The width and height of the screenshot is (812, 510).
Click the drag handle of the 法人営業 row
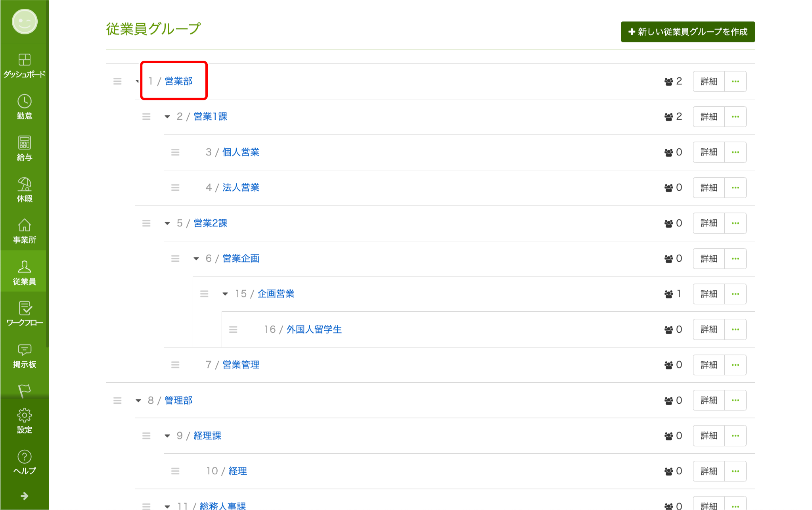pyautogui.click(x=175, y=188)
